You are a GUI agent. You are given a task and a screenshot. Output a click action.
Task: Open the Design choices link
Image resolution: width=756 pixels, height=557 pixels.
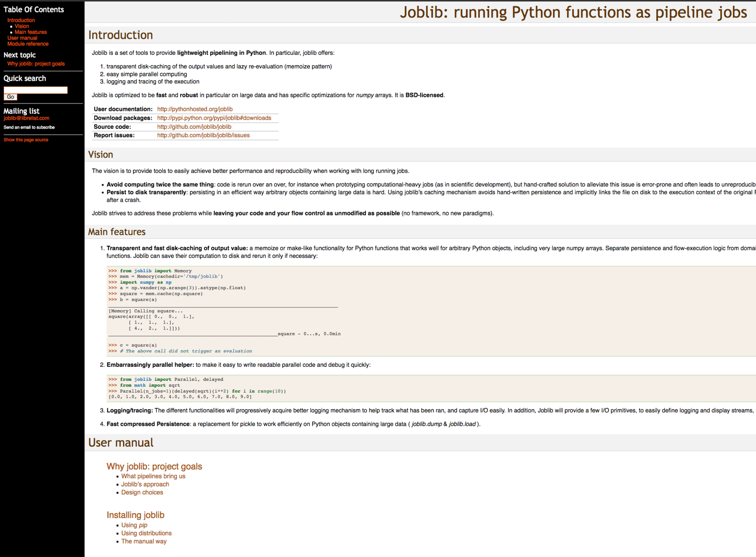(x=142, y=492)
